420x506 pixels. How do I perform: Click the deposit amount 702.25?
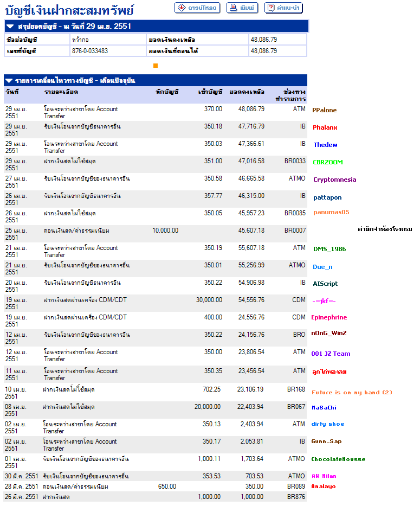coord(211,389)
